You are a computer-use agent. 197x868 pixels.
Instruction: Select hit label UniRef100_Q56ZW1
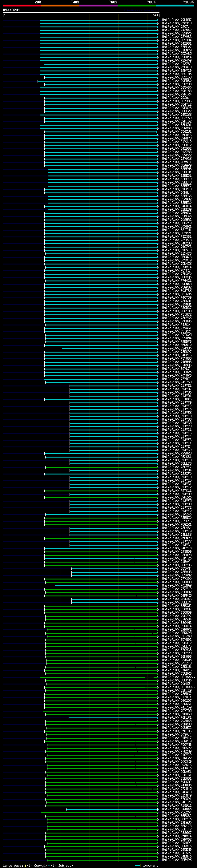[177, 132]
